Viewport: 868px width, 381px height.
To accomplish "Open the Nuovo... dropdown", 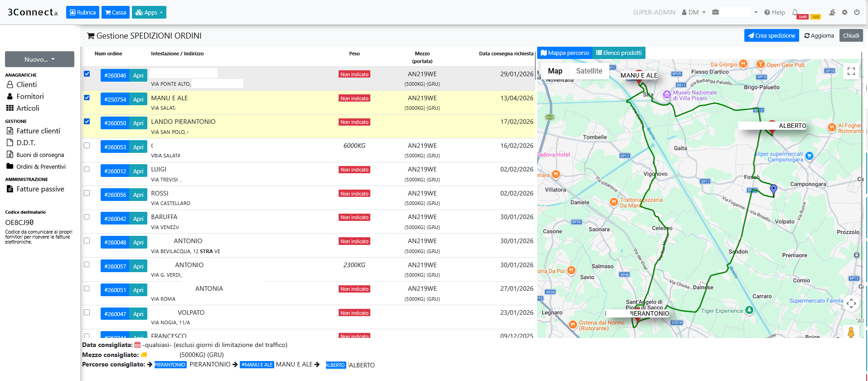I will point(39,59).
